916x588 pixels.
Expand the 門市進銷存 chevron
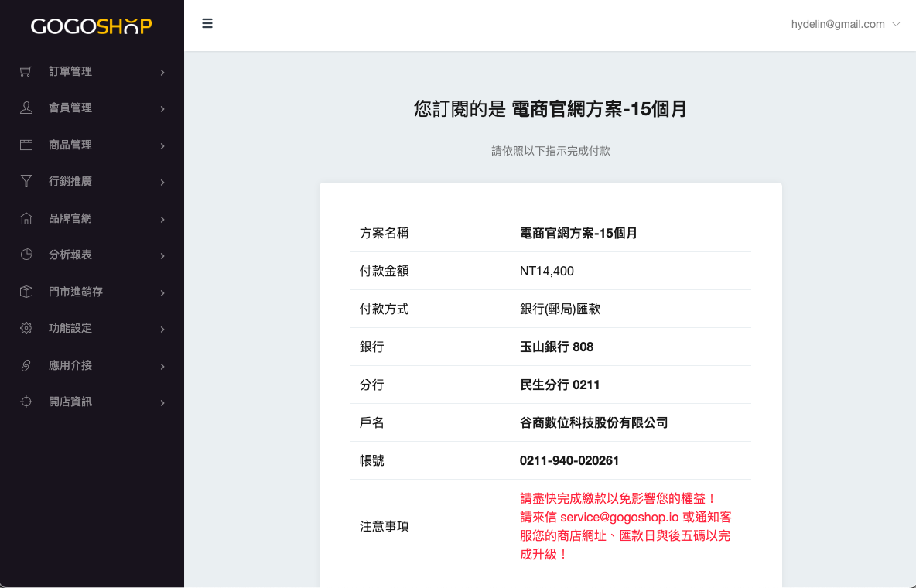pyautogui.click(x=162, y=292)
